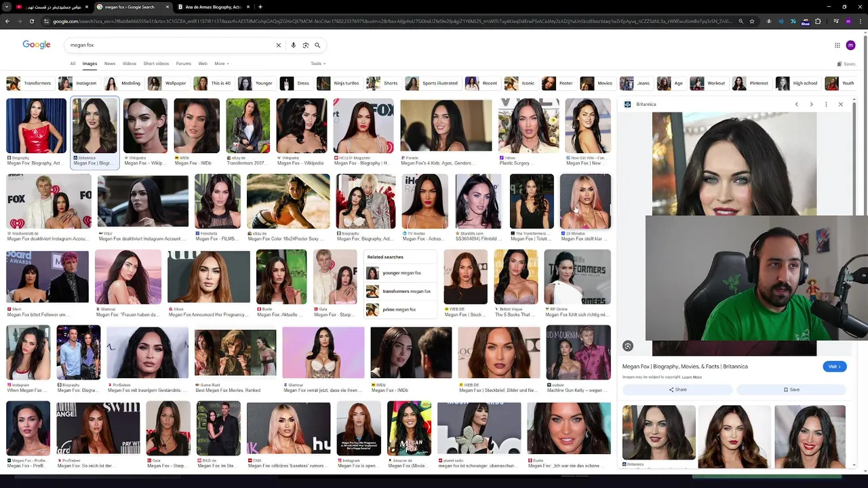Open Google Lens search by image icon
The image size is (868, 488).
click(306, 45)
